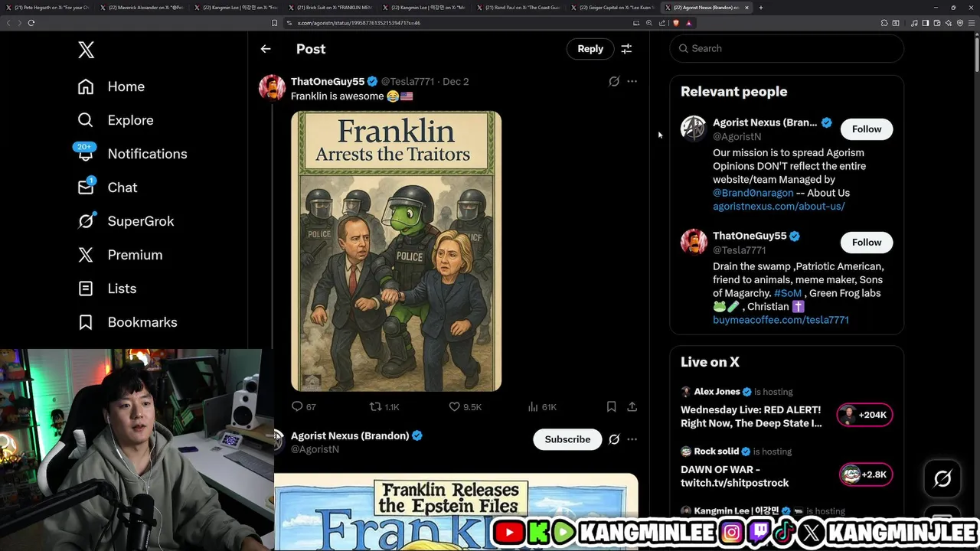Open the browser hamburger main menu
Image resolution: width=980 pixels, height=551 pixels.
972,23
